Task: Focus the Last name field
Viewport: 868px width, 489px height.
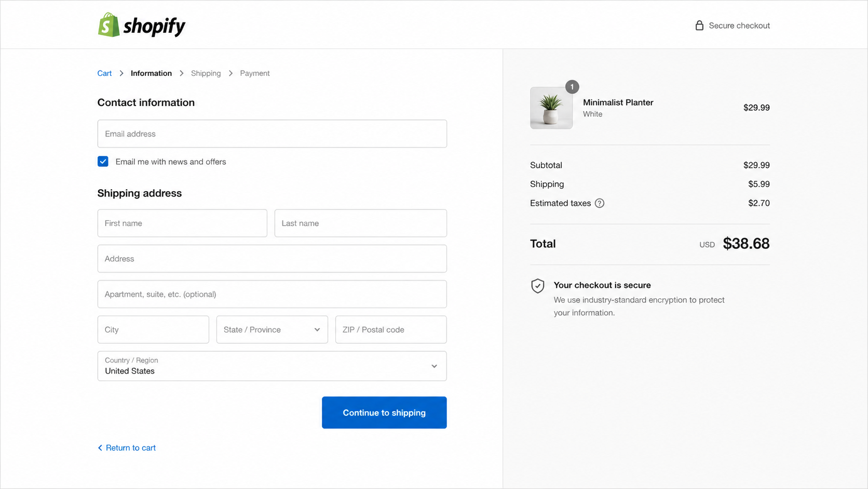Action: [360, 223]
